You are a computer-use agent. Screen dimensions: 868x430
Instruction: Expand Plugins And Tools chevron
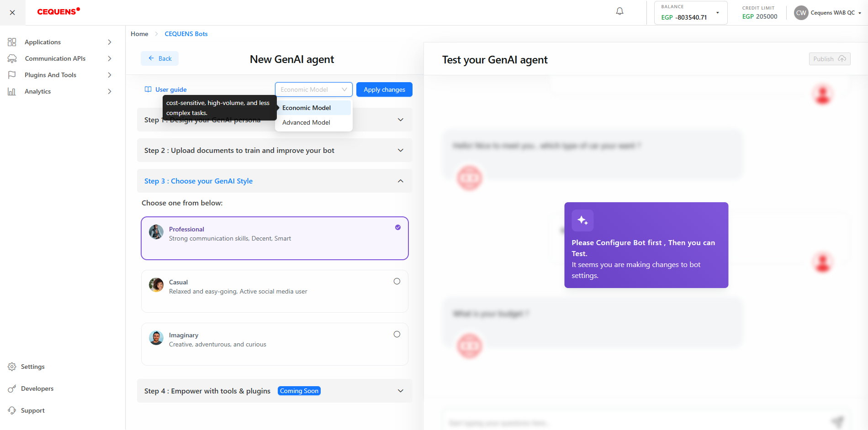[x=109, y=75]
